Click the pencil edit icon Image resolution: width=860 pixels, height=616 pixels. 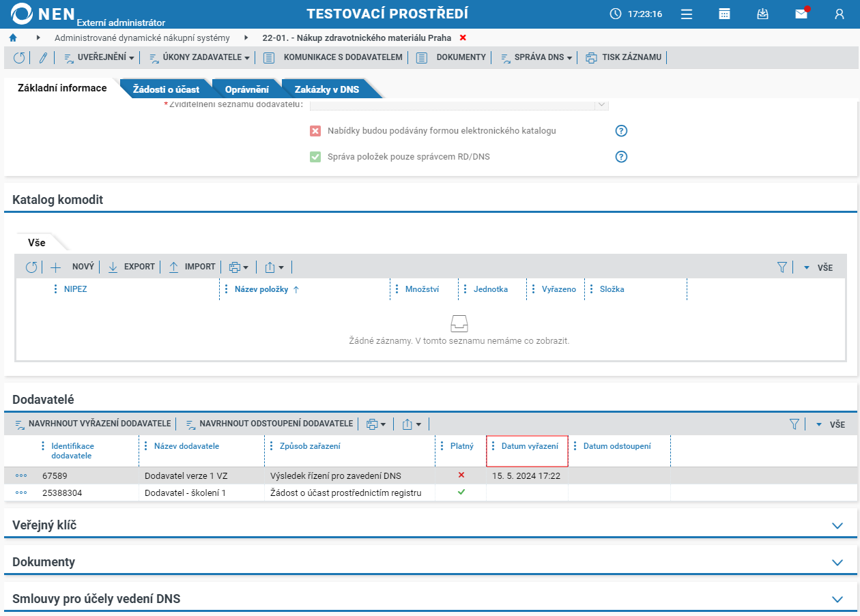[43, 58]
